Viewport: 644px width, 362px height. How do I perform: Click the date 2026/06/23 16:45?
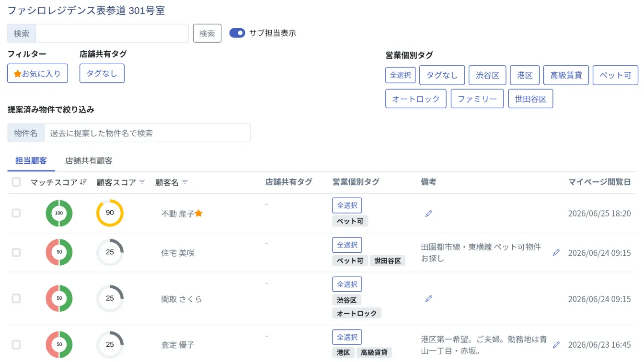(x=599, y=345)
